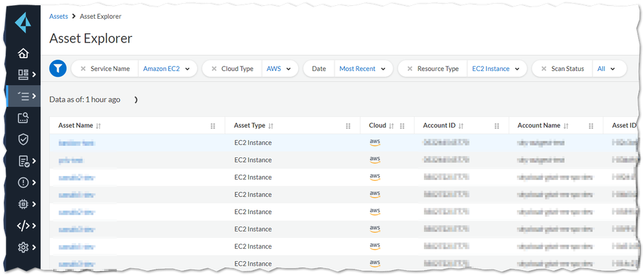The width and height of the screenshot is (644, 276).
Task: Open the dashboard icon in sidebar
Action: (24, 75)
